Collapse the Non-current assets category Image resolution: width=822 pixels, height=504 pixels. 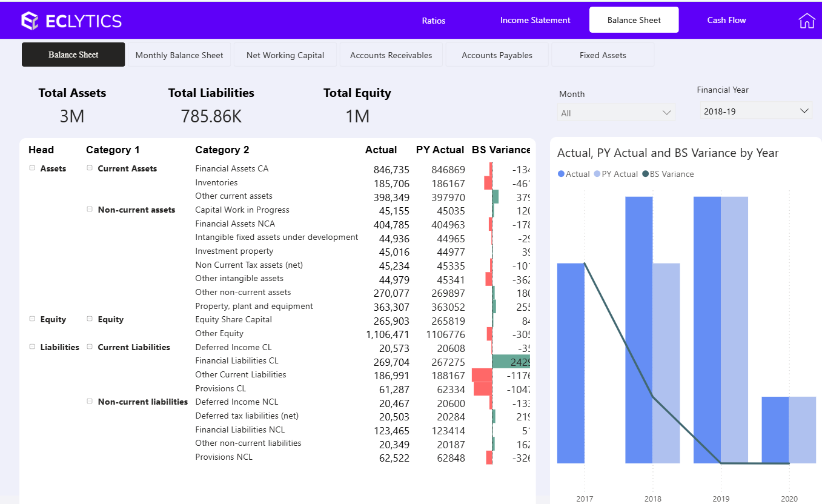click(x=90, y=210)
